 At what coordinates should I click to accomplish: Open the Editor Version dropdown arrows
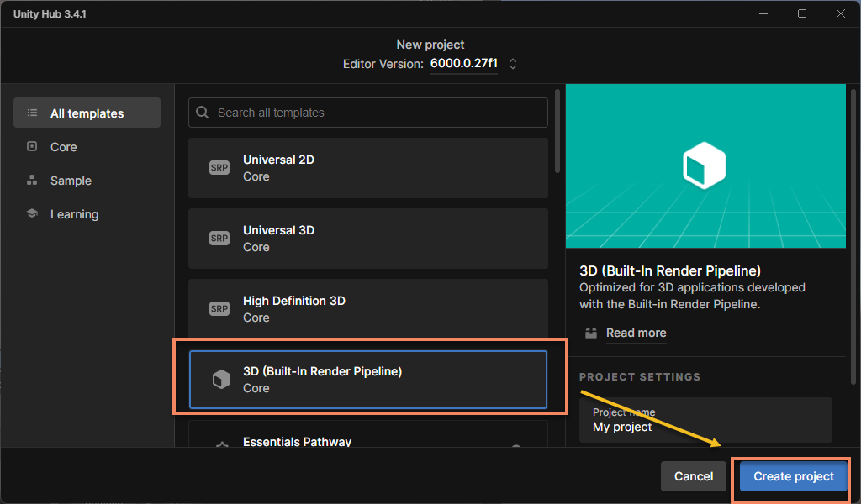(x=512, y=64)
